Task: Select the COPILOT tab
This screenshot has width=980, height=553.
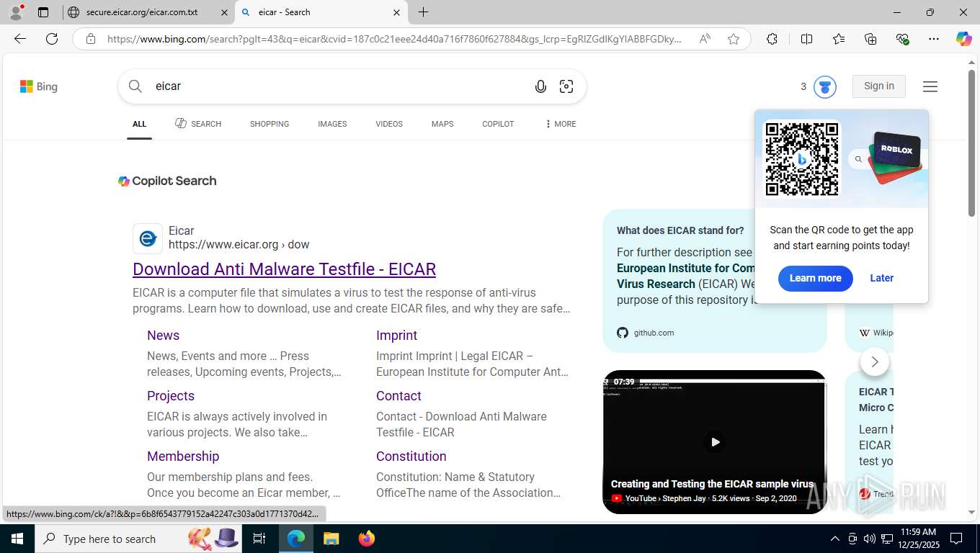Action: point(498,124)
